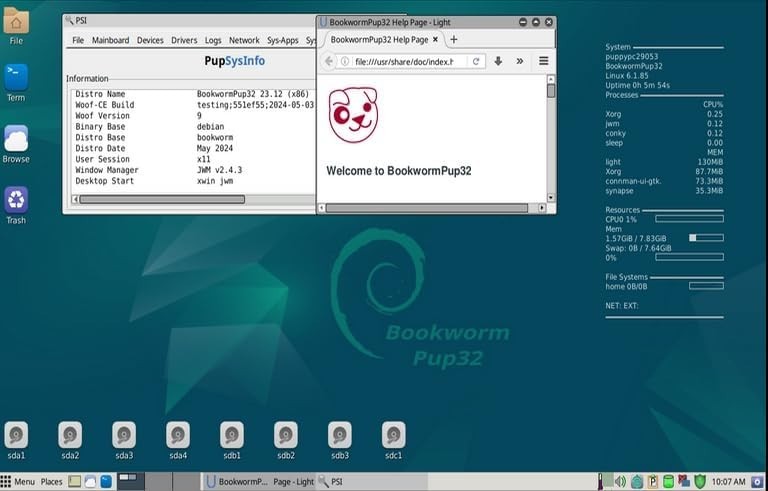Switch to the BookwormP... Page - Light taskbar window
Screen dimensions: 768x491
(x=260, y=482)
